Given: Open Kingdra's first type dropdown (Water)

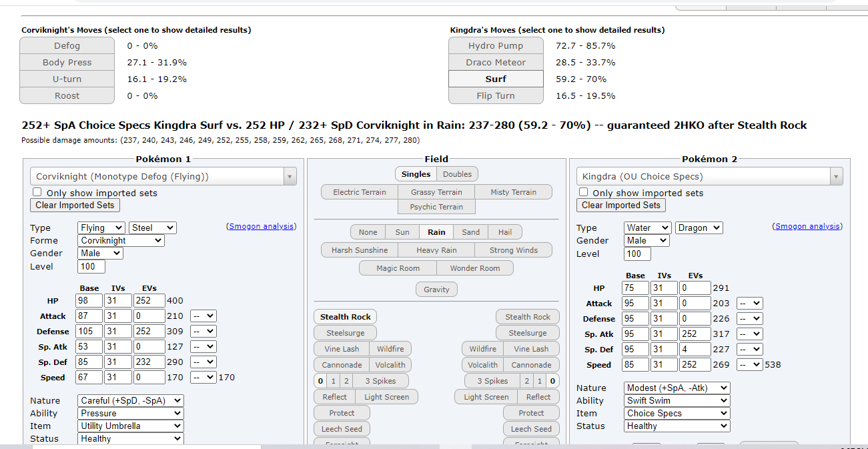Looking at the screenshot, I should coord(647,228).
